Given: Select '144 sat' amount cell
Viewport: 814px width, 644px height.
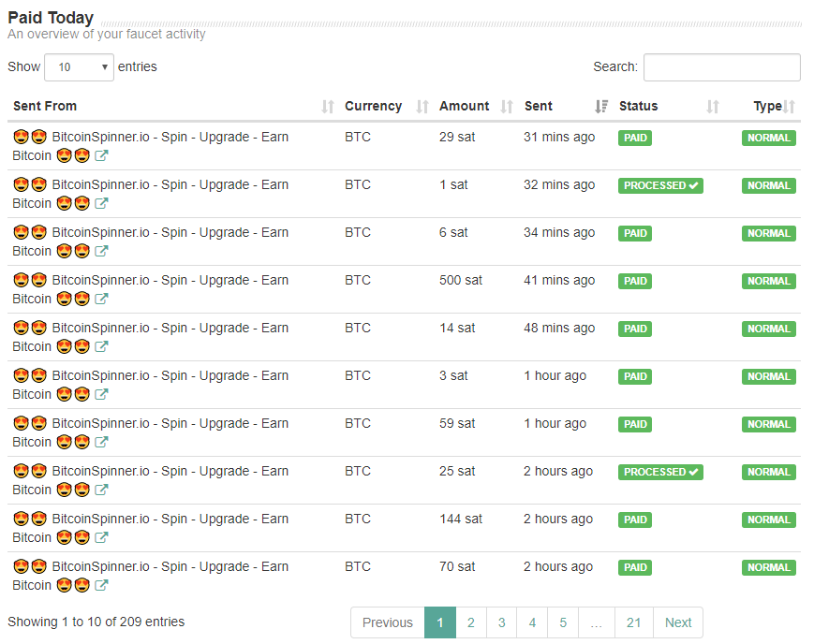Looking at the screenshot, I should click(x=461, y=519).
